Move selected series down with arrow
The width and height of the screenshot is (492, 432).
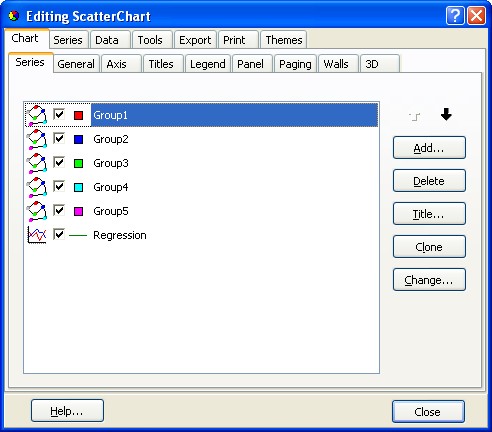coord(446,115)
